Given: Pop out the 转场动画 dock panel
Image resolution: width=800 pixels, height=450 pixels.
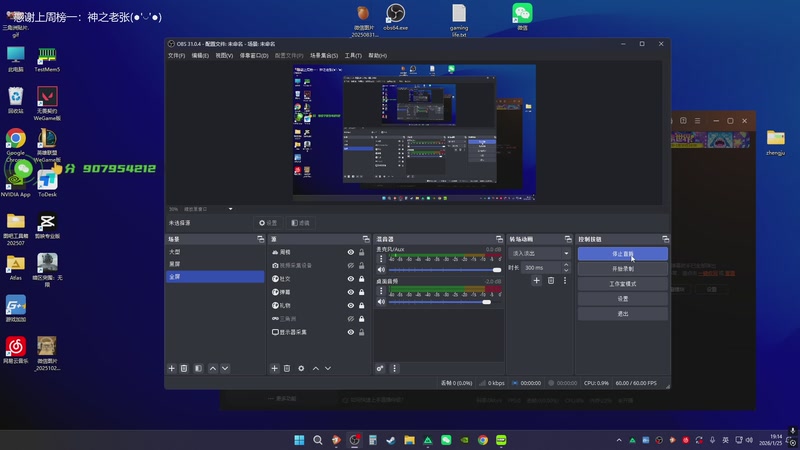Looking at the screenshot, I should click(x=568, y=239).
